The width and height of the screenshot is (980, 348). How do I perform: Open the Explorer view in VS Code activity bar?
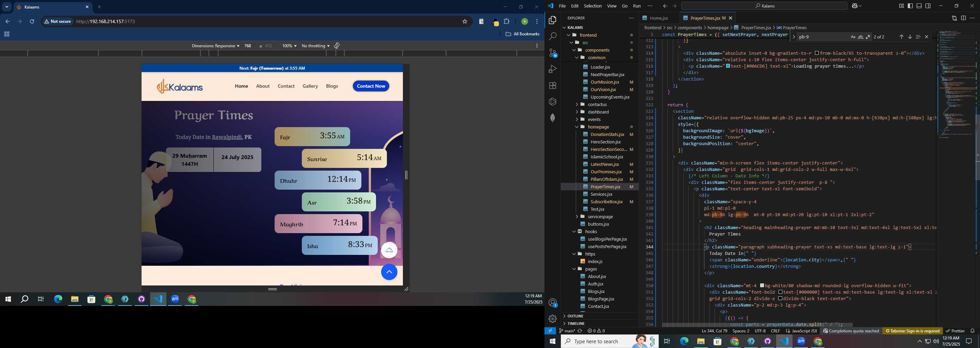[553, 20]
